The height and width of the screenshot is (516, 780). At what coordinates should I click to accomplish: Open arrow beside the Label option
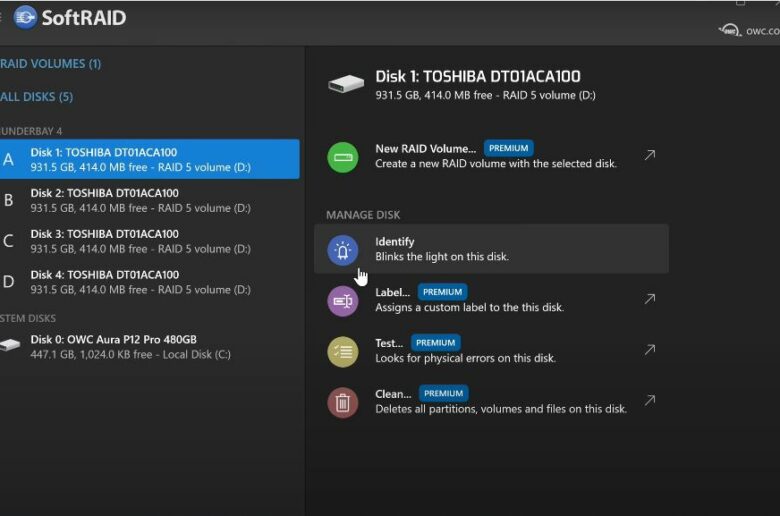(650, 299)
